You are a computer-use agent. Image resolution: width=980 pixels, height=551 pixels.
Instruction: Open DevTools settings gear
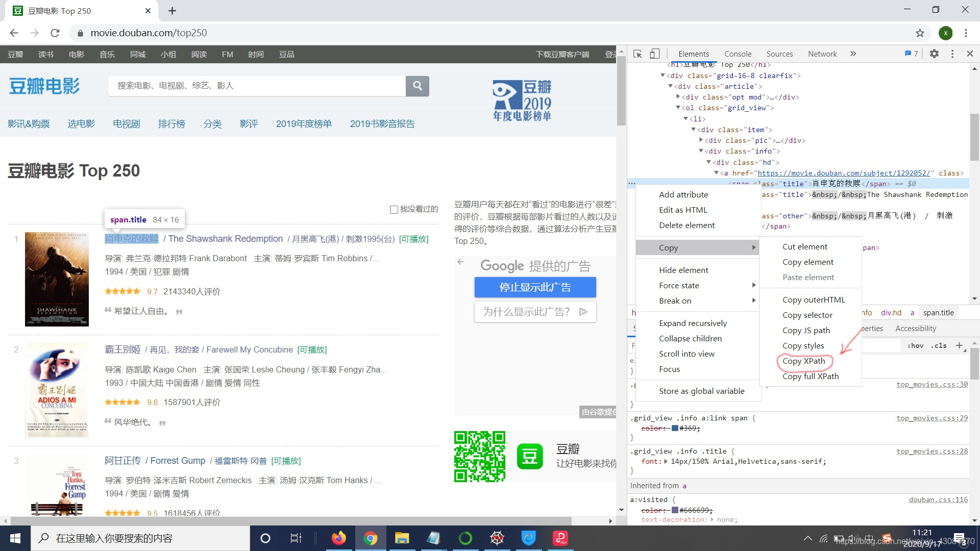click(x=934, y=54)
